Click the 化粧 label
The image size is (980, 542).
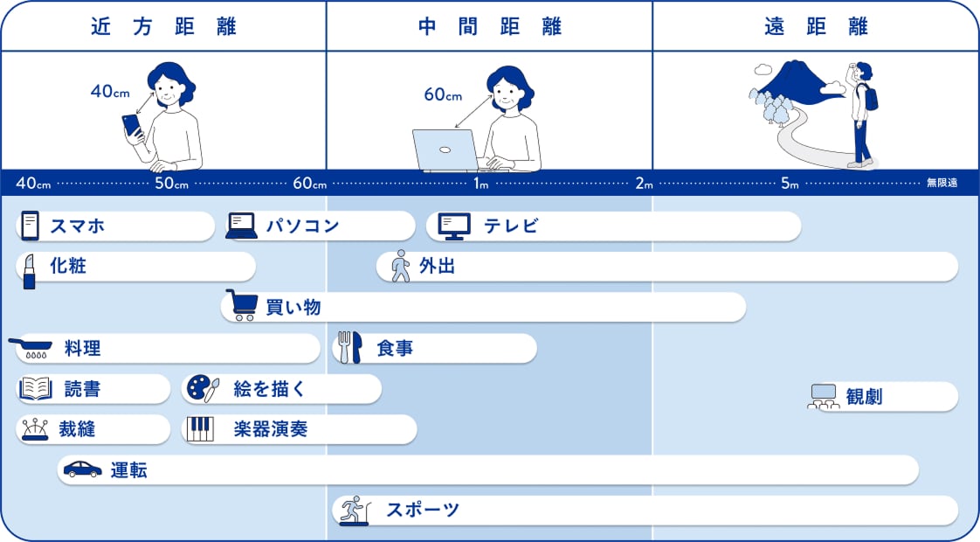(x=68, y=266)
